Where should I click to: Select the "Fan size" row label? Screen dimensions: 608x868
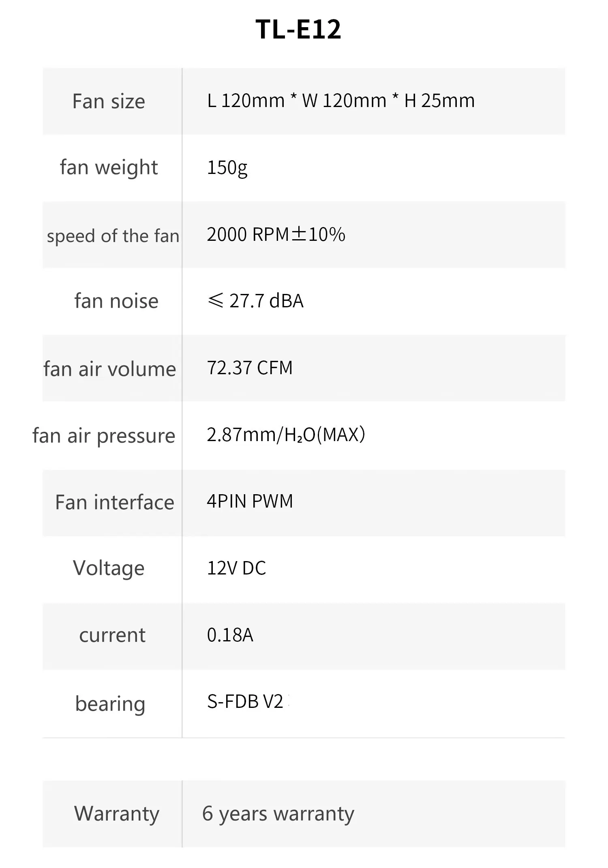coord(109,101)
